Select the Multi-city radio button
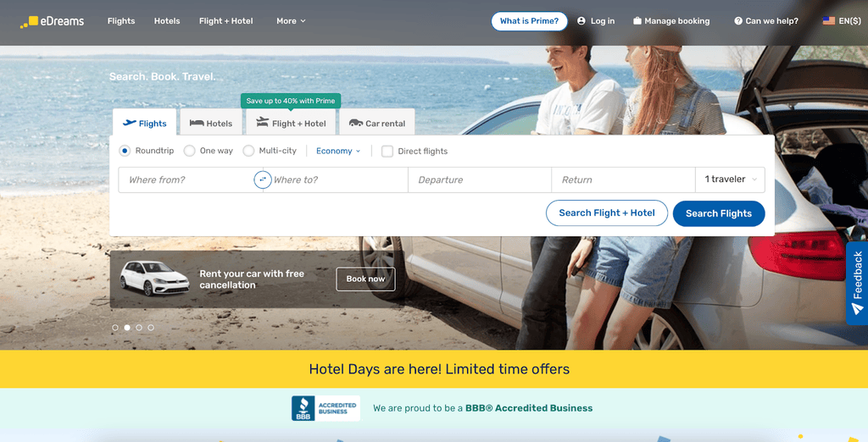Image resolution: width=868 pixels, height=442 pixels. point(248,151)
